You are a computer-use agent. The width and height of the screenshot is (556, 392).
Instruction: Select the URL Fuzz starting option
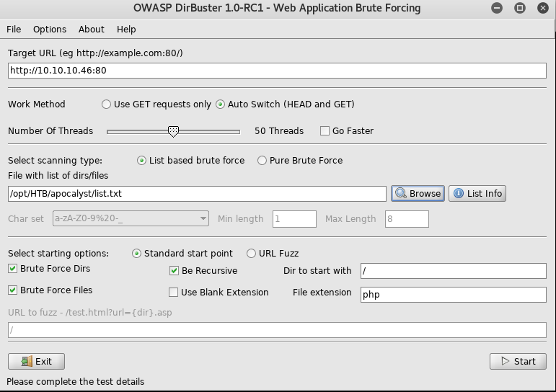tap(251, 254)
